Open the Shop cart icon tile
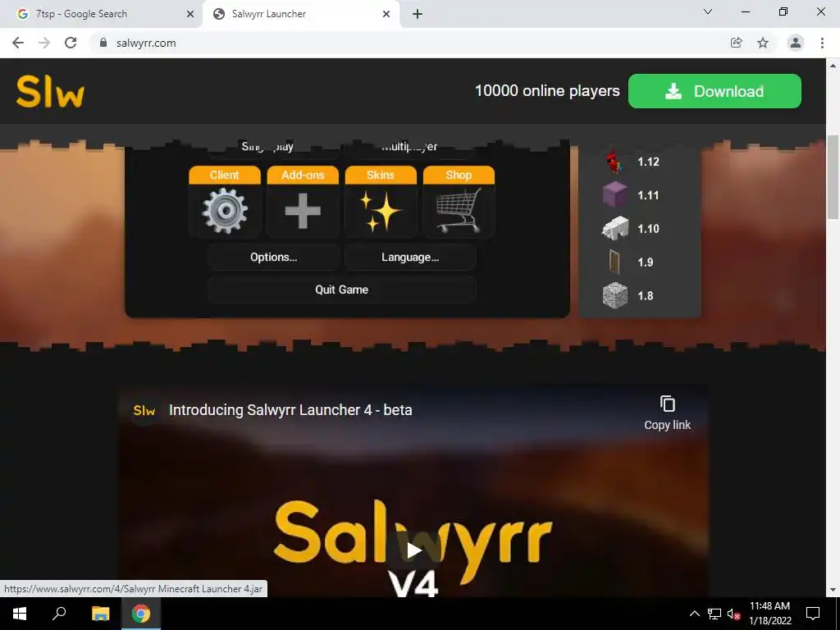Viewport: 840px width, 630px height. click(x=459, y=202)
